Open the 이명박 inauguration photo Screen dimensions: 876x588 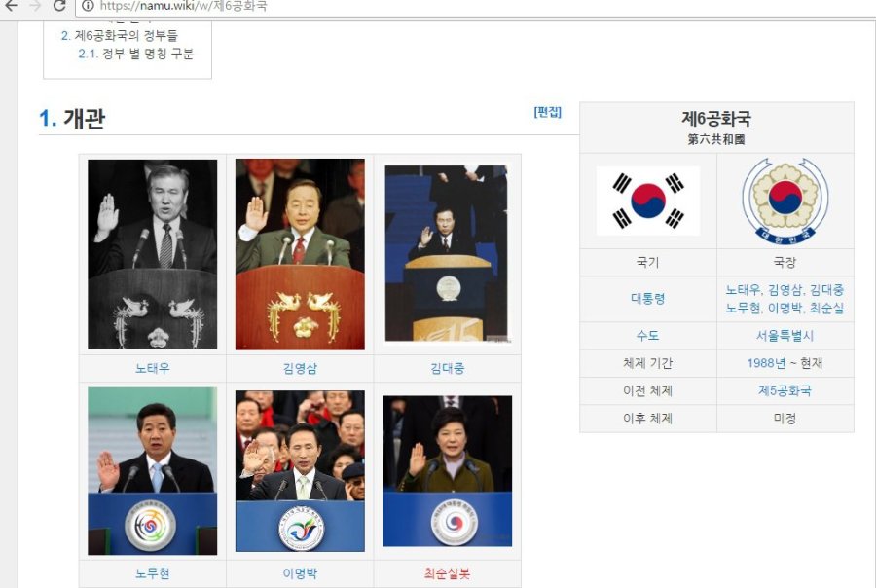tap(300, 471)
